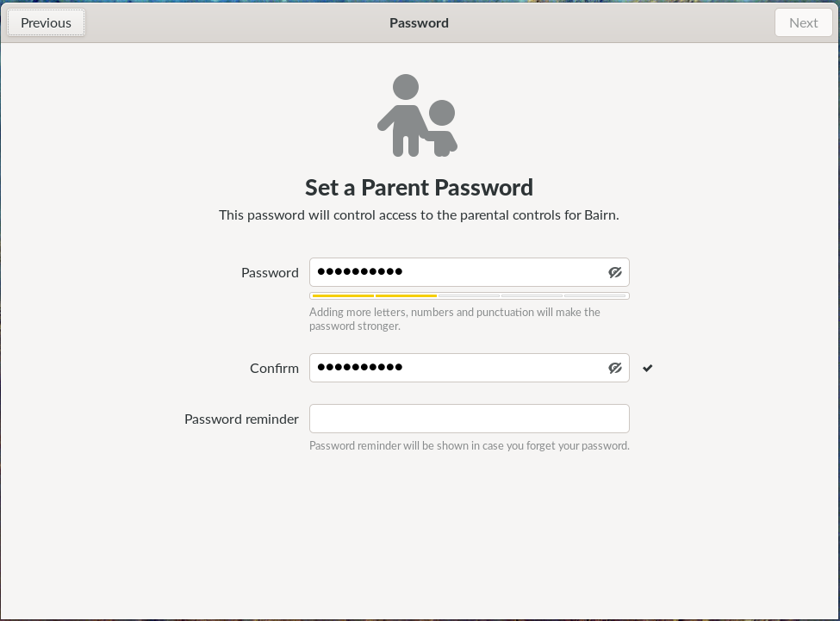
Task: Reveal the Password field using eye icon
Action: click(615, 272)
